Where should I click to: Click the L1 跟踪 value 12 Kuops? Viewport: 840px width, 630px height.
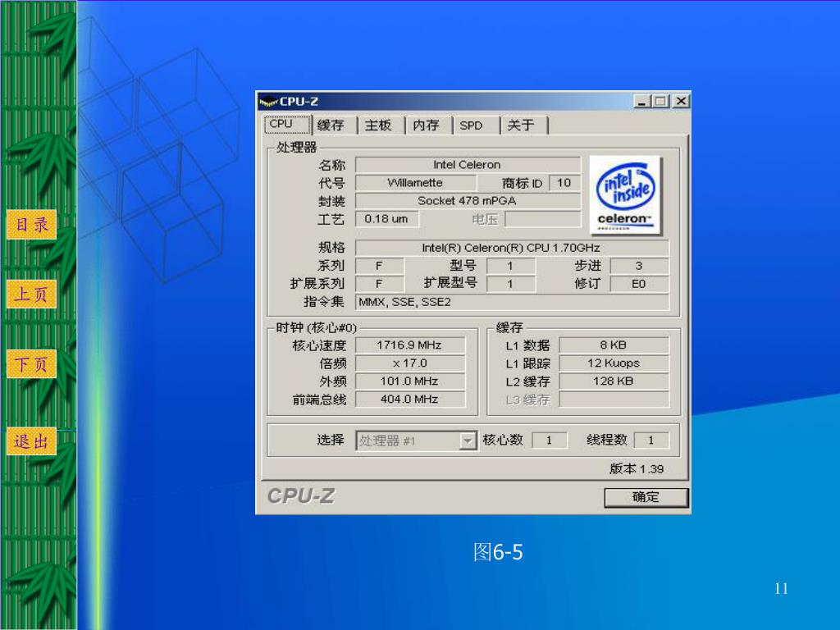[614, 363]
